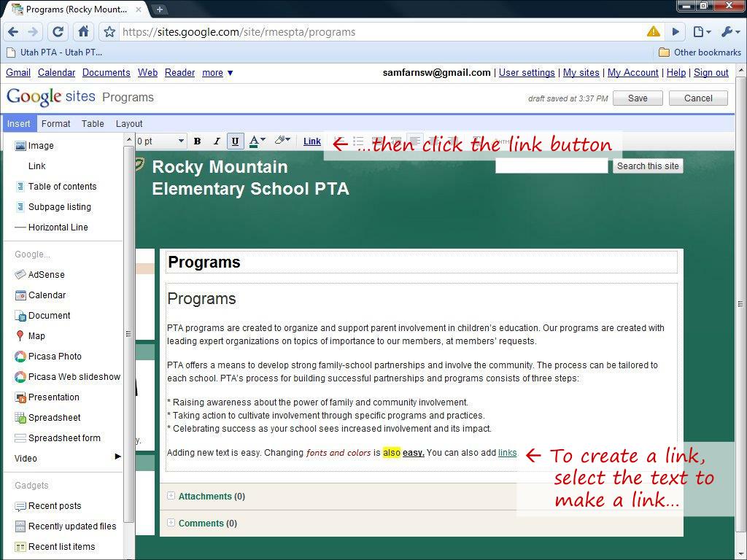The height and width of the screenshot is (560, 747).
Task: Open the Format menu
Action: tap(55, 124)
